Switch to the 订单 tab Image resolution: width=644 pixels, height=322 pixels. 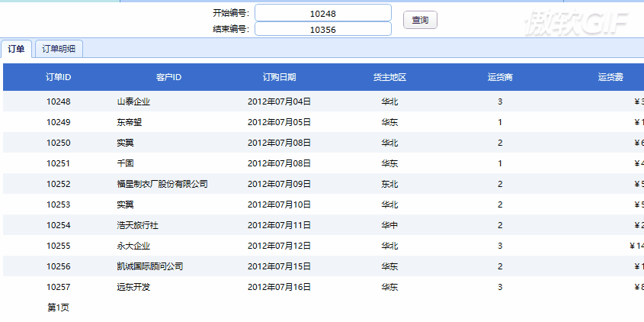click(16, 49)
